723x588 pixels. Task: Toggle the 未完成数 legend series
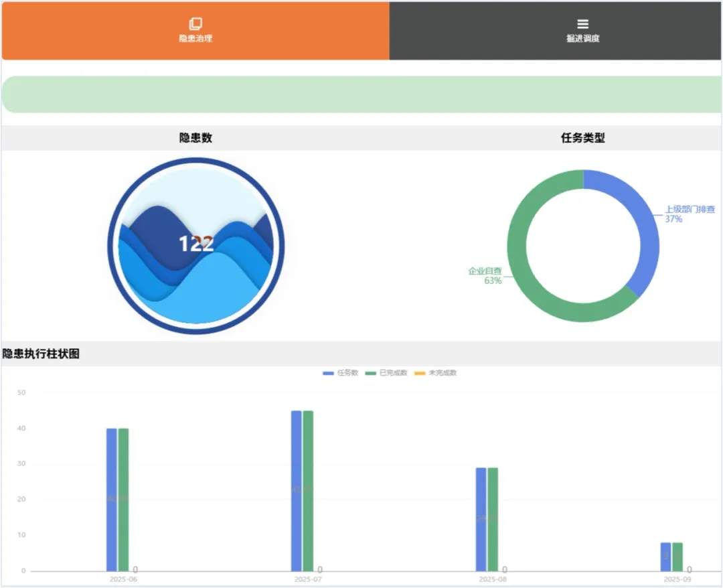(436, 373)
